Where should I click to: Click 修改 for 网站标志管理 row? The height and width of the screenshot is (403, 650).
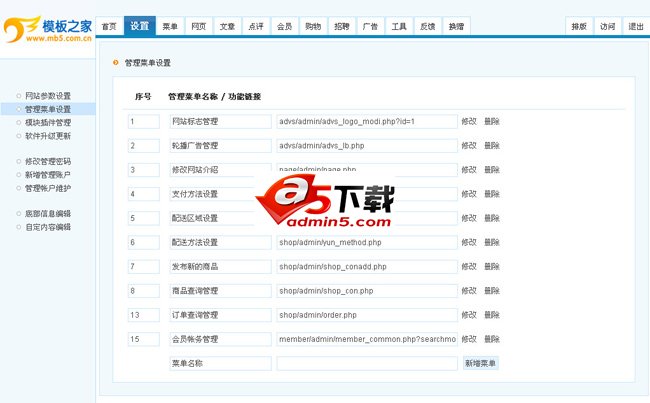coord(469,121)
